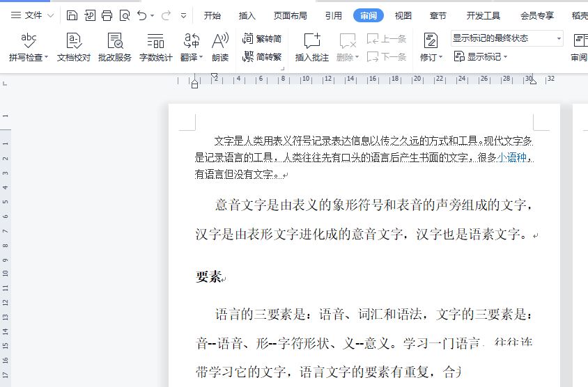Viewport: 588px width, 387px height.
Task: Click in paragraph starting 意音文字是由表义
Action: [364, 219]
